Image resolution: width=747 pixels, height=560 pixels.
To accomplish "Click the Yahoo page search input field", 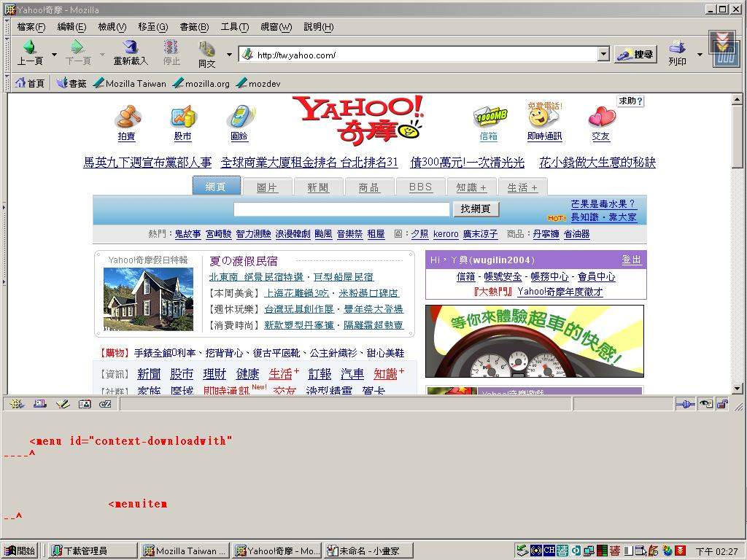I will point(341,209).
